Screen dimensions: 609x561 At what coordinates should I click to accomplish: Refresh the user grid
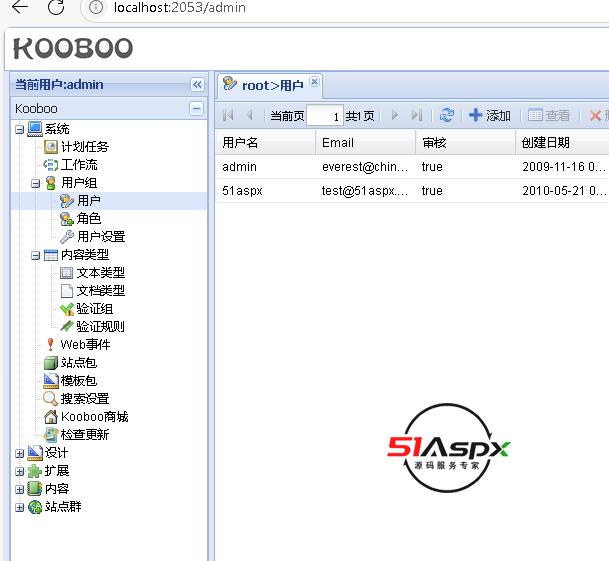click(447, 115)
